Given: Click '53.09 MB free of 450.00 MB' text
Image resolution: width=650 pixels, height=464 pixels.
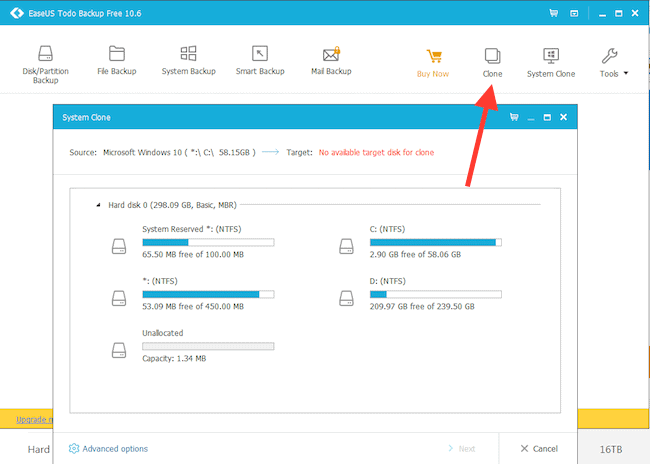Looking at the screenshot, I should [x=193, y=306].
